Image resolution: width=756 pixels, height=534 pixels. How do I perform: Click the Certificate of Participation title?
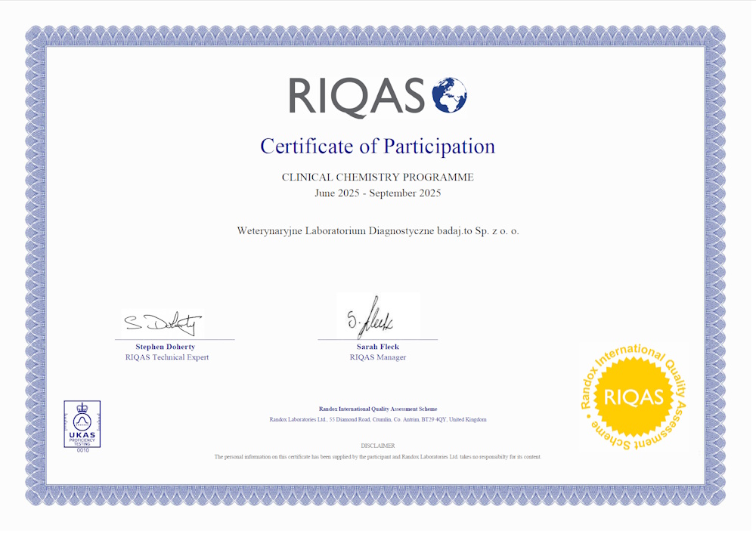[x=377, y=146]
